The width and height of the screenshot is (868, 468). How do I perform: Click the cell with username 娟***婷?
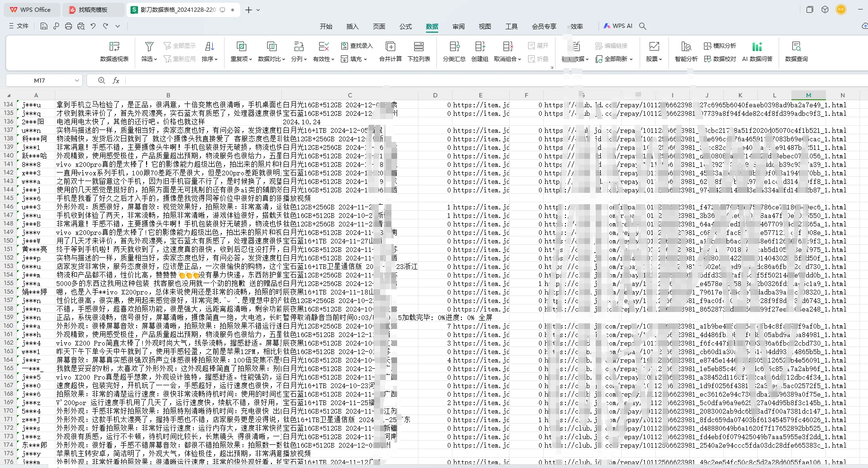pos(36,292)
